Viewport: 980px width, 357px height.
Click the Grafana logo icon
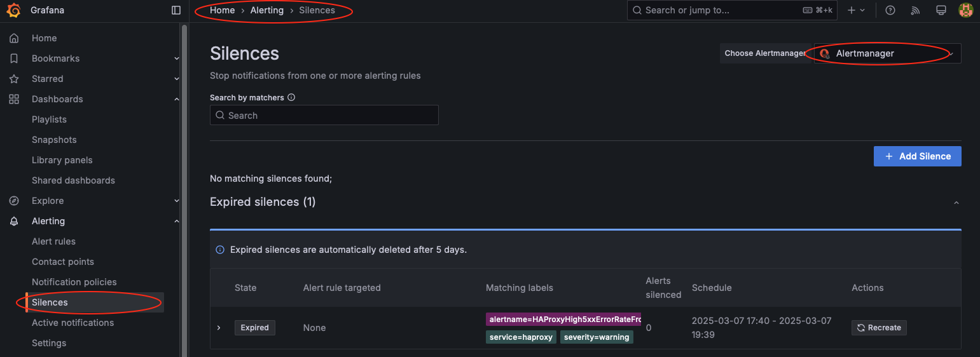point(14,10)
